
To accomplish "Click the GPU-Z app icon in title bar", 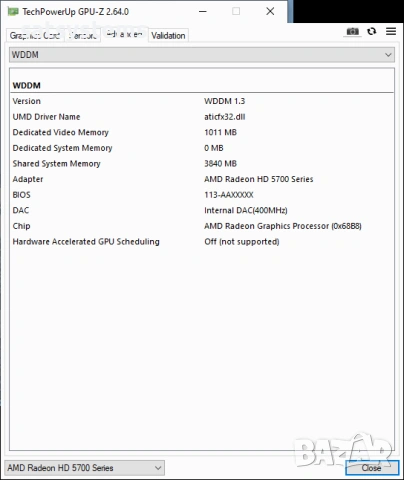I will 13,12.
